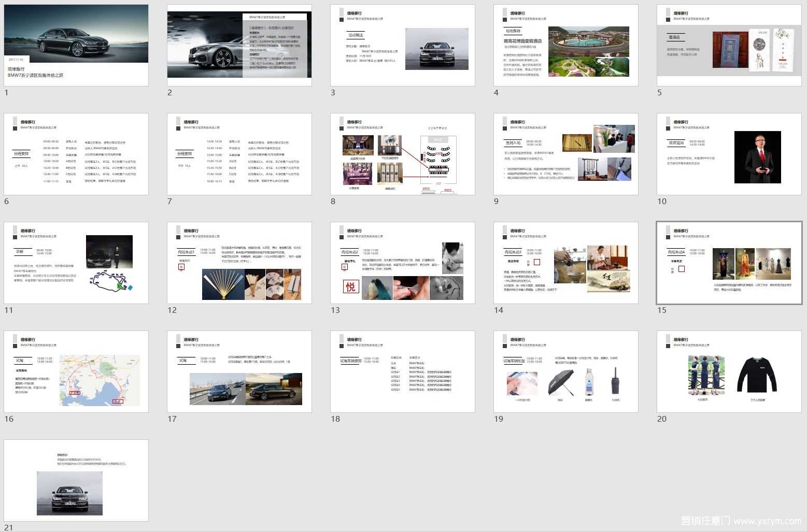Open slide 3 thumbnail showing front-facing BMW
Viewport: 807px width, 532px height.
tap(403, 46)
